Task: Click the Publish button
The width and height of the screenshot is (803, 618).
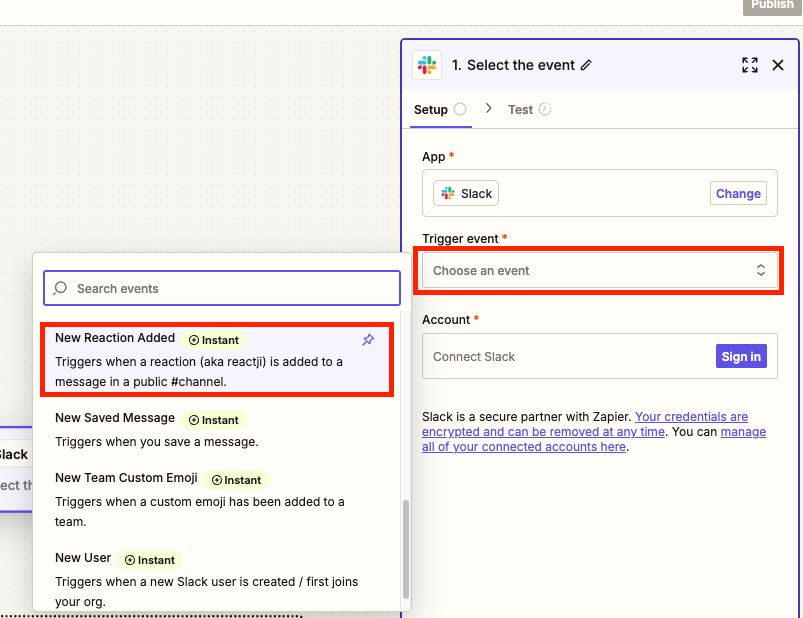Action: pos(772,5)
